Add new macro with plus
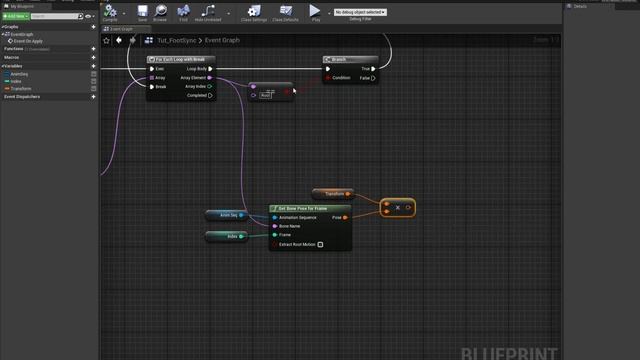Image resolution: width=640 pixels, height=360 pixels. pos(93,58)
